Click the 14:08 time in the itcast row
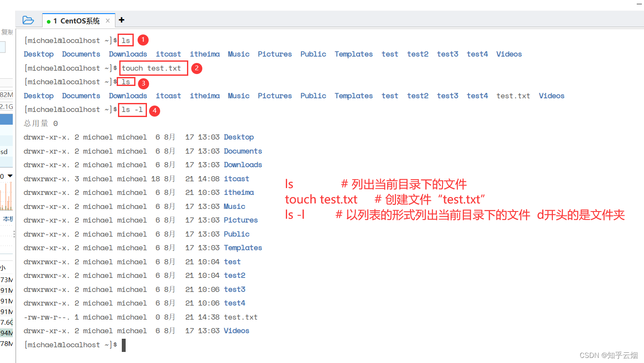The height and width of the screenshot is (363, 644). tap(209, 179)
